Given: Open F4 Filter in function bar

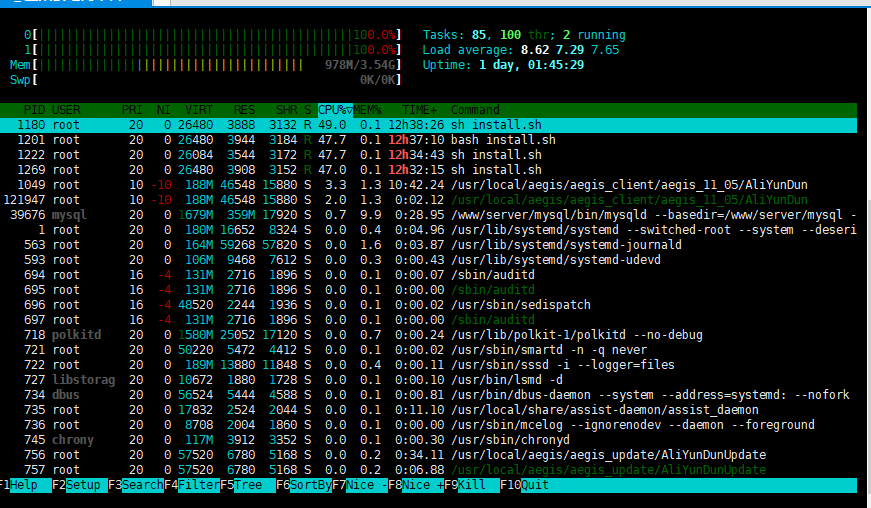Looking at the screenshot, I should click(x=192, y=485).
